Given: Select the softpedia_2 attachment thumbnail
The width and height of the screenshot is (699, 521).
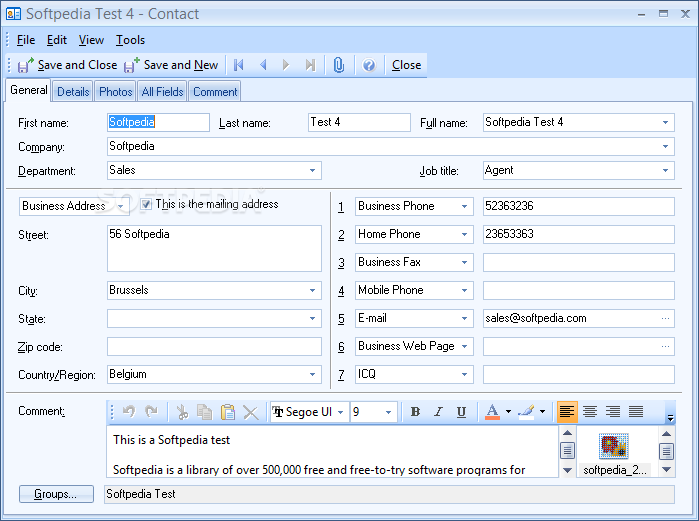Looking at the screenshot, I should point(613,446).
